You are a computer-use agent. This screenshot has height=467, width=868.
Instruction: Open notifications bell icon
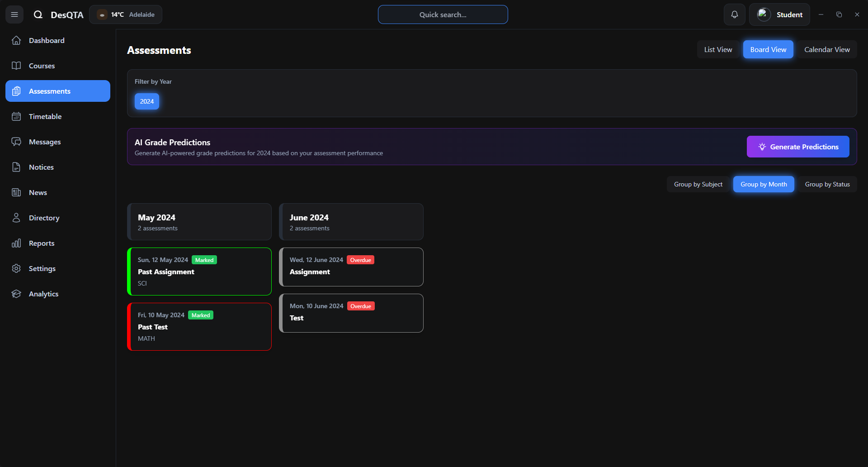point(734,14)
